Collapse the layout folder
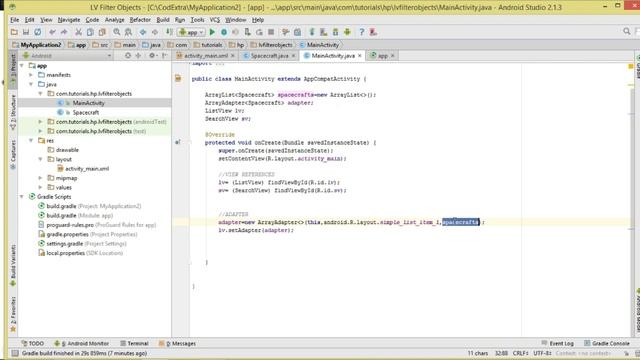This screenshot has height=360, width=640. point(40,159)
